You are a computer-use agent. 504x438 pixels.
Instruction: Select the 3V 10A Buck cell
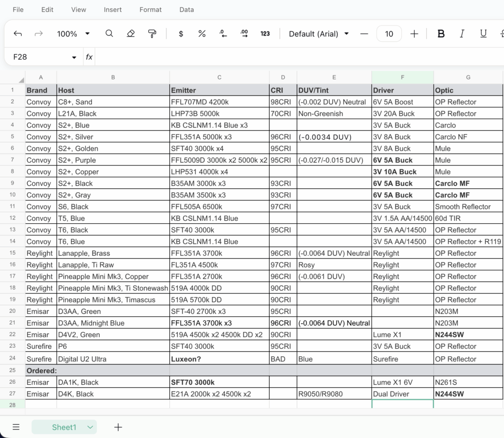pos(403,171)
